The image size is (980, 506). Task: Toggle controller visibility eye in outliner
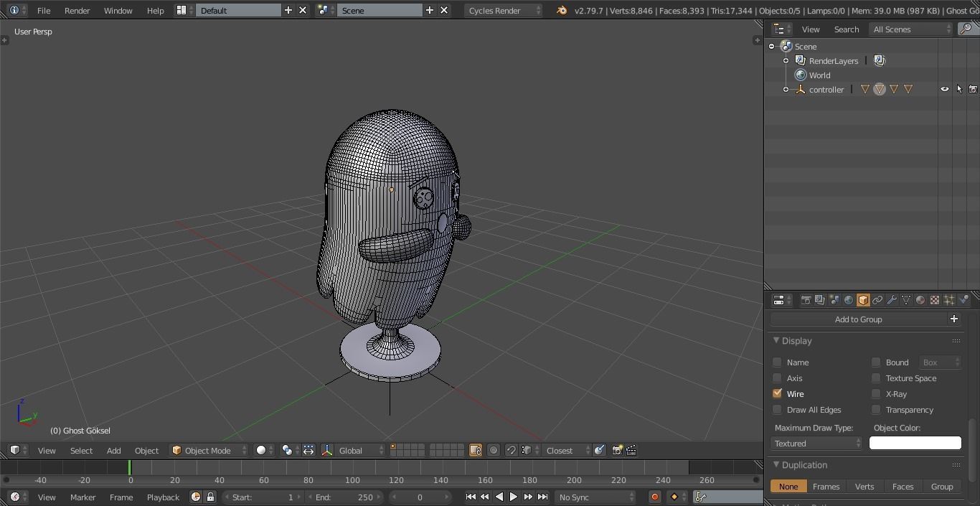coord(945,89)
